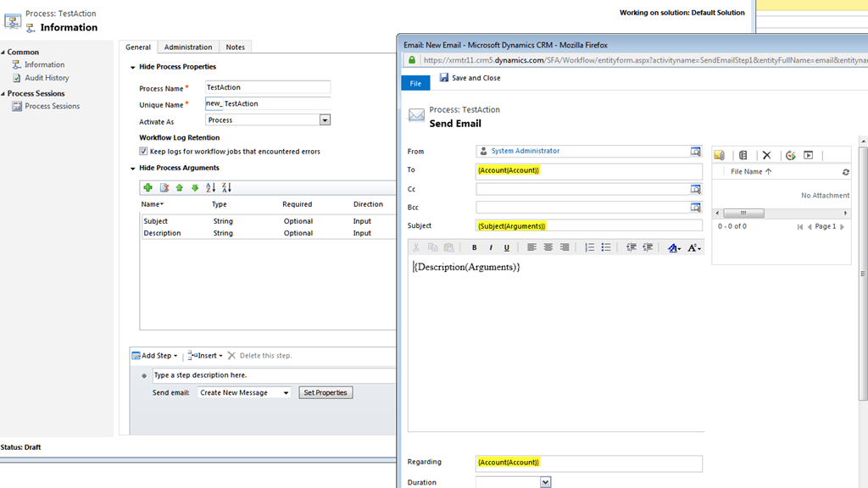
Task: Click the step description text field
Action: (x=274, y=375)
